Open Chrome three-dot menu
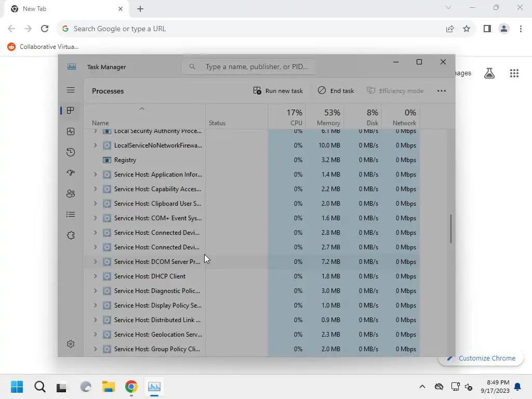 521,29
